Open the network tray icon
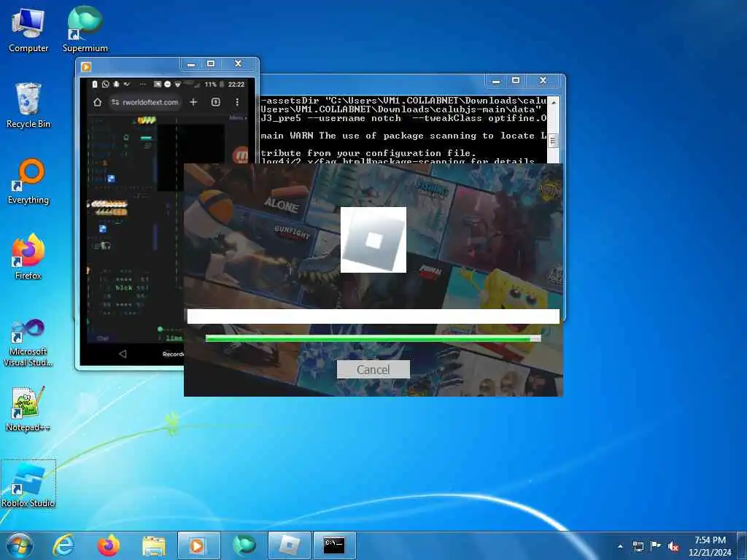747x560 pixels. point(638,546)
